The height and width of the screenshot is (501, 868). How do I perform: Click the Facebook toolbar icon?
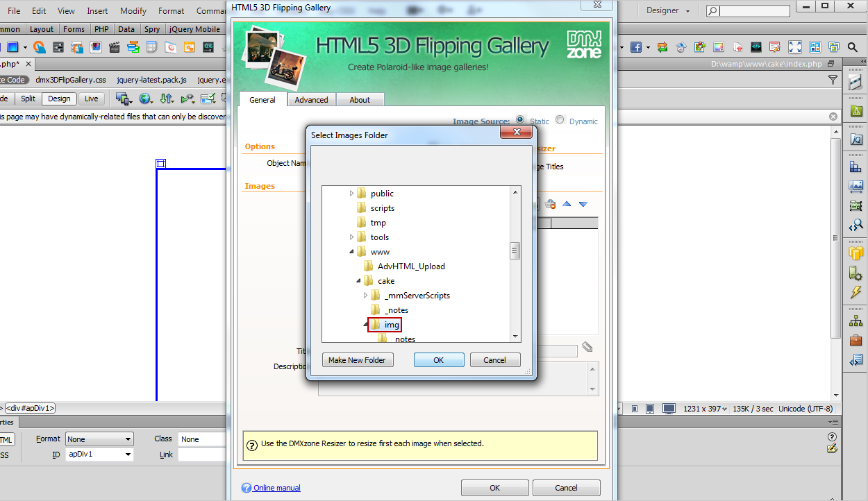(x=635, y=47)
